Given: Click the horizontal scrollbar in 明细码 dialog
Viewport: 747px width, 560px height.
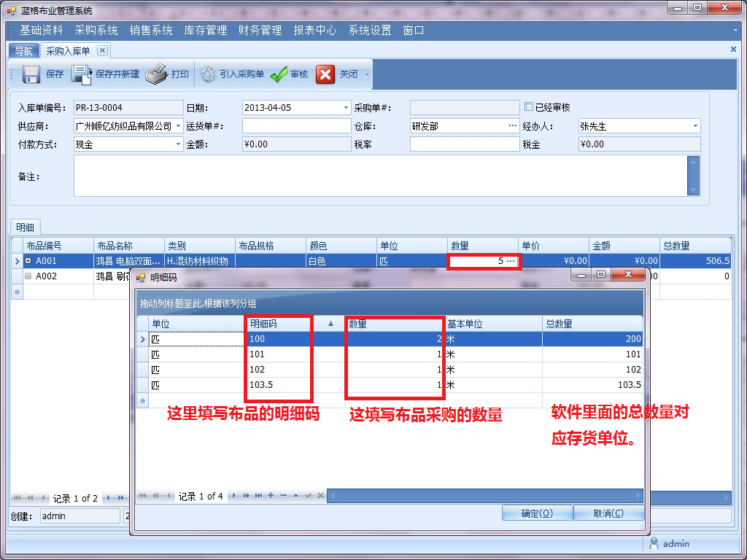Looking at the screenshot, I should click(481, 496).
